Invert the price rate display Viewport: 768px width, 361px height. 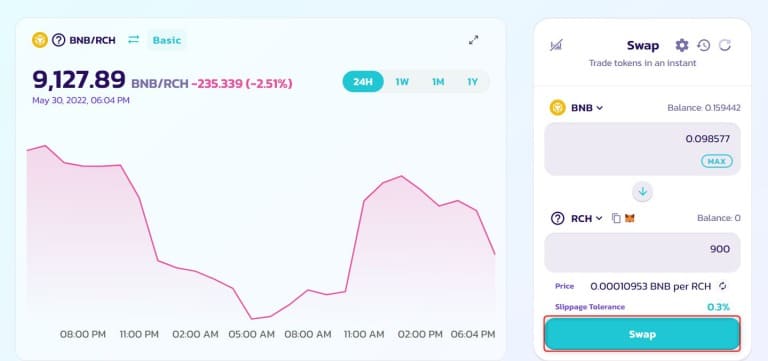click(722, 286)
